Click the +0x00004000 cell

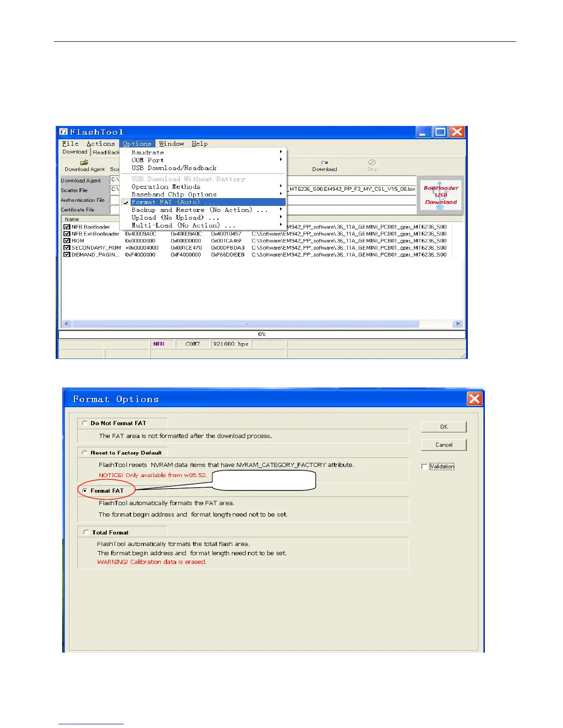tap(142, 248)
